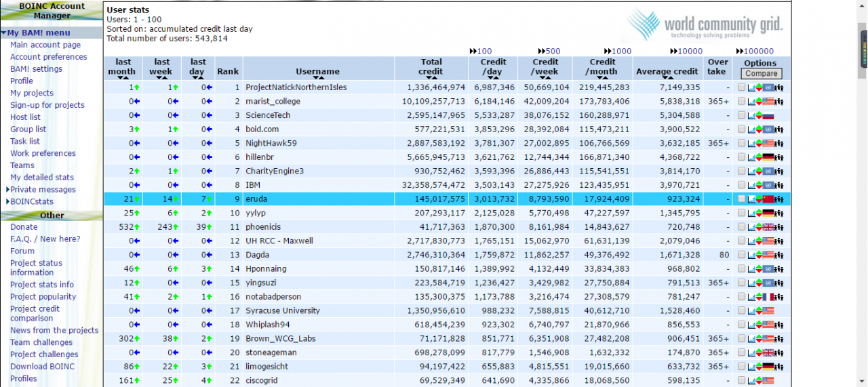The height and width of the screenshot is (387, 868).
Task: Click the UK flag in phoenicis row
Action: tap(768, 227)
